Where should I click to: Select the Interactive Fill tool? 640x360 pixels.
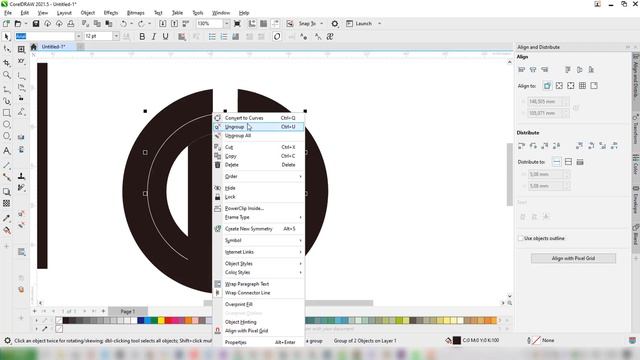coord(7,231)
